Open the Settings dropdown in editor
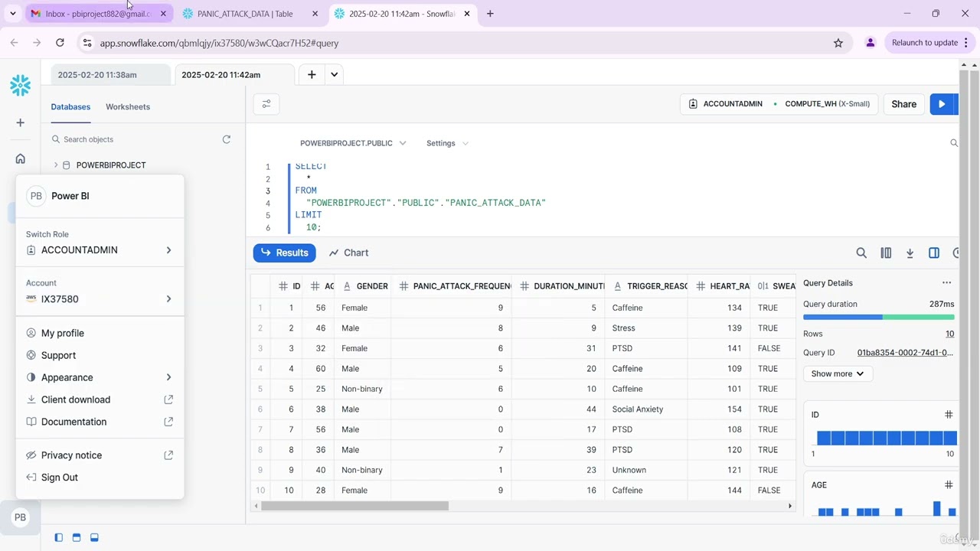 [447, 143]
